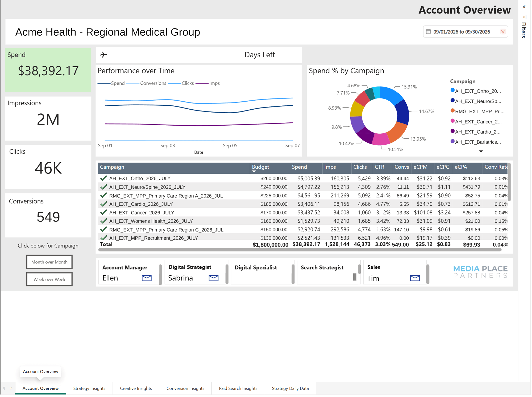Image resolution: width=532 pixels, height=397 pixels.
Task: Click checkmark icon for Womens Health row
Action: click(x=103, y=221)
